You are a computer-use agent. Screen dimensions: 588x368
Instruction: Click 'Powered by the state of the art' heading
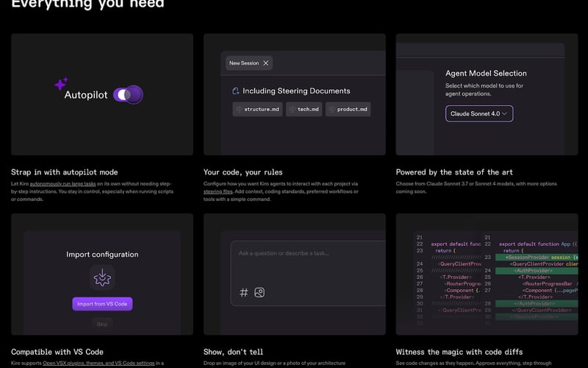point(454,172)
